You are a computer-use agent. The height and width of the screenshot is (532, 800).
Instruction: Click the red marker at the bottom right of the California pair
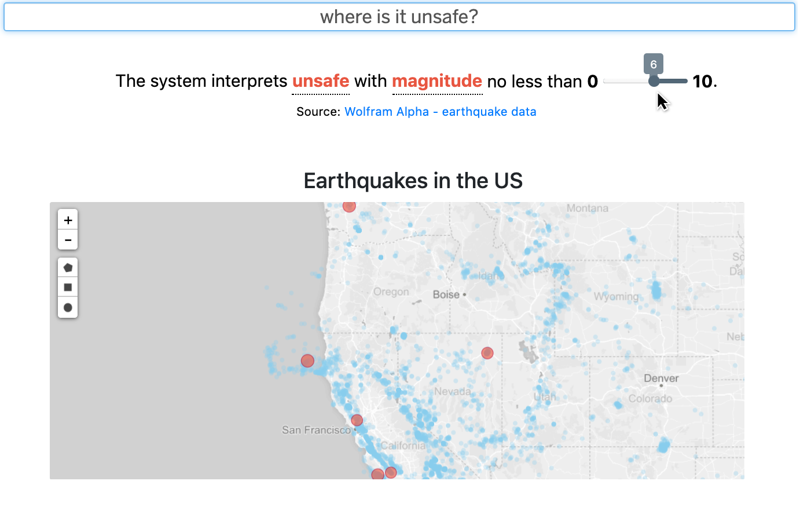click(391, 472)
